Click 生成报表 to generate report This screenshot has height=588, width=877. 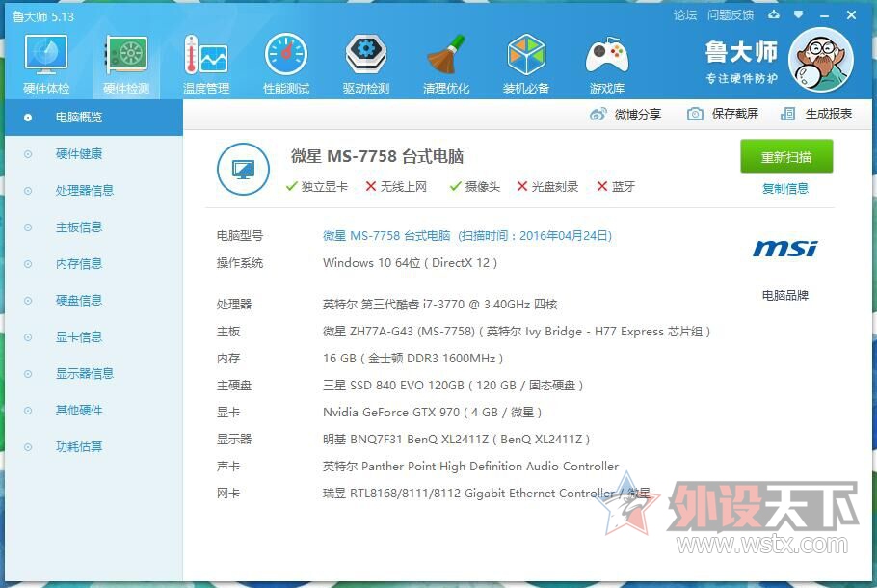(x=817, y=114)
